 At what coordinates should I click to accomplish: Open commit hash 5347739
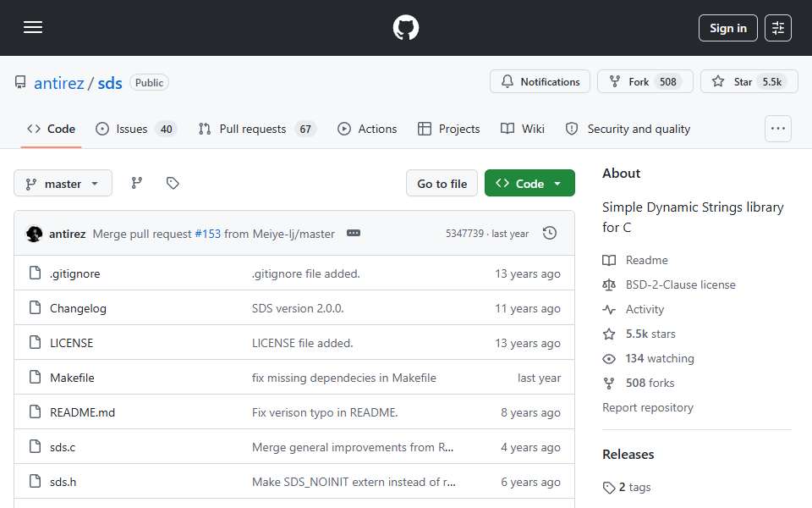point(464,234)
